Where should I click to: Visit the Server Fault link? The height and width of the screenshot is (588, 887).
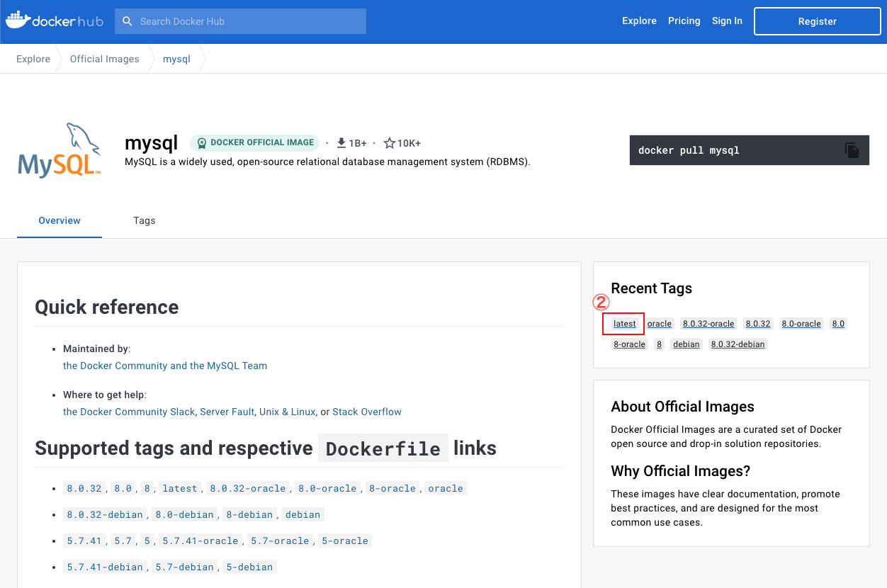(x=227, y=412)
